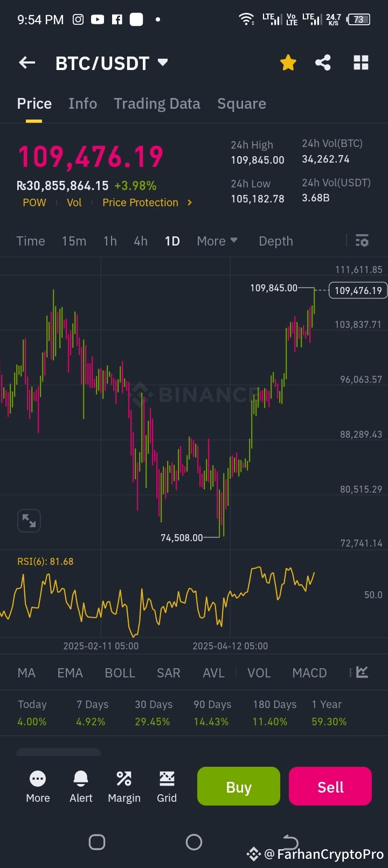Viewport: 388px width, 868px height.
Task: Tap the 180 Days 11.40% performance
Action: 274,712
